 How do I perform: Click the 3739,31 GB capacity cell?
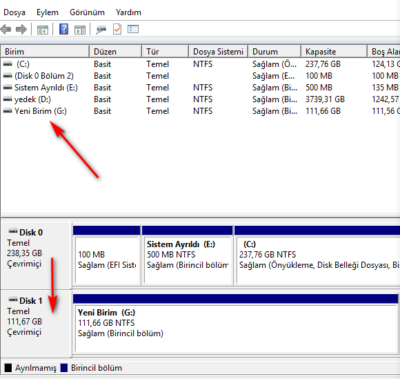325,99
